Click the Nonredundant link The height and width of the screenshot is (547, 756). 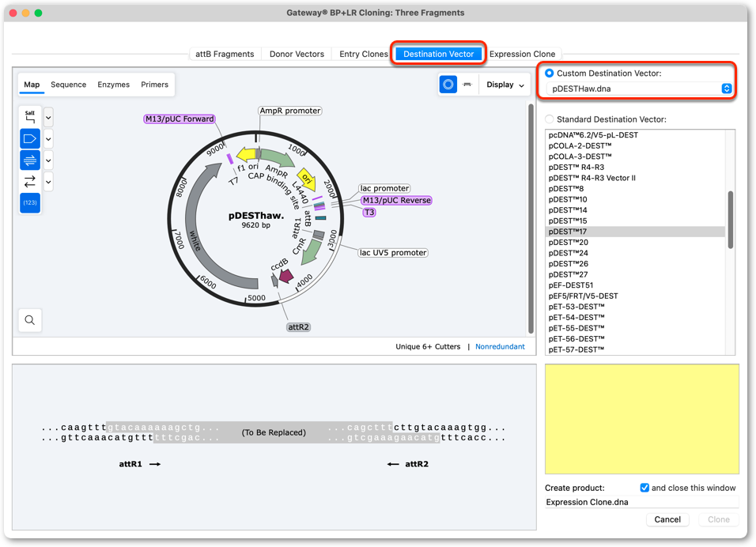tap(500, 346)
